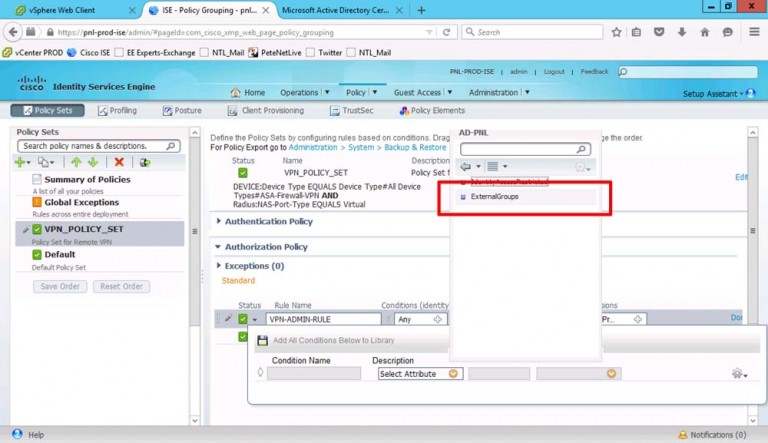This screenshot has width=768, height=443.
Task: Move policy down with green down arrow
Action: point(93,162)
